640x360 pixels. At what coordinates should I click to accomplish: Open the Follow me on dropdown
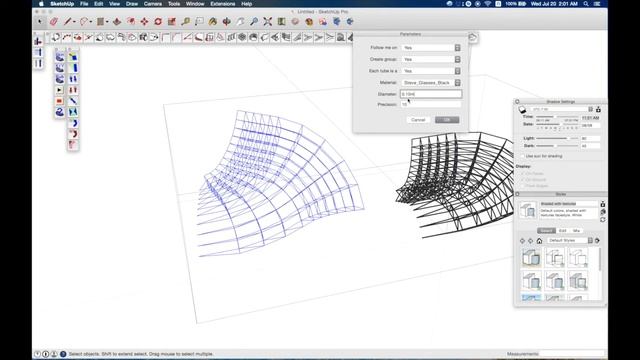(x=431, y=48)
